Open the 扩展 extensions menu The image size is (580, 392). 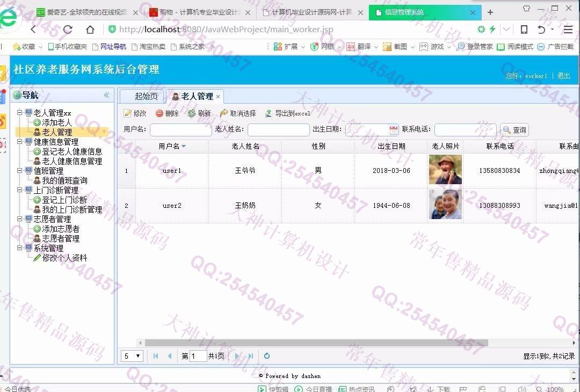[x=289, y=47]
